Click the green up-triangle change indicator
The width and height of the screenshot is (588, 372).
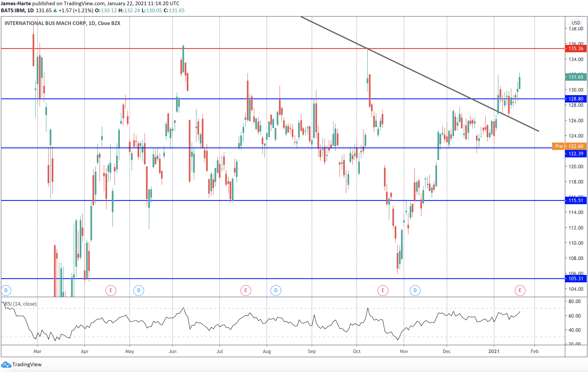pyautogui.click(x=54, y=10)
